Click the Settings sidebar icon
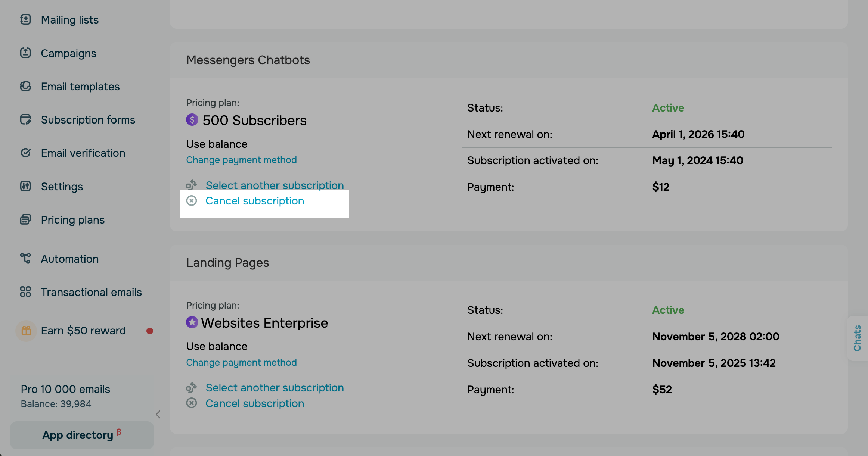This screenshot has height=456, width=868. (x=25, y=186)
